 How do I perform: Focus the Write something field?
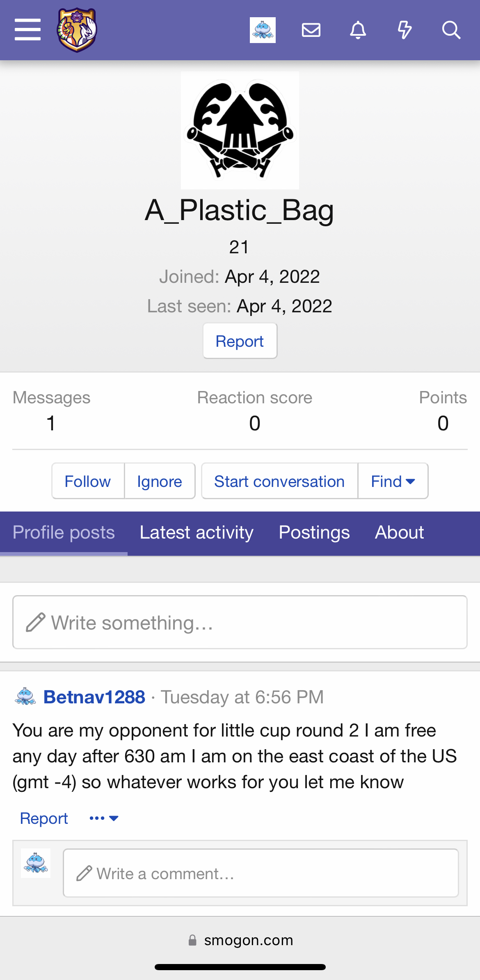tap(240, 622)
